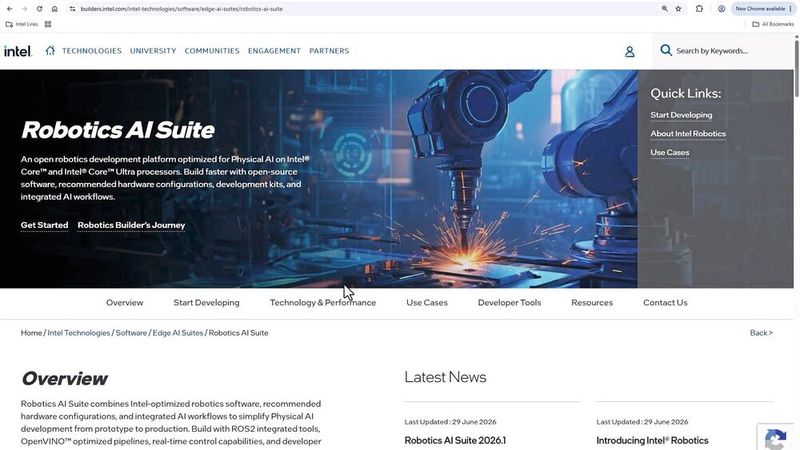Screen dimensions: 800x450
Task: Select the Use Cases section tab
Action: coord(427,303)
